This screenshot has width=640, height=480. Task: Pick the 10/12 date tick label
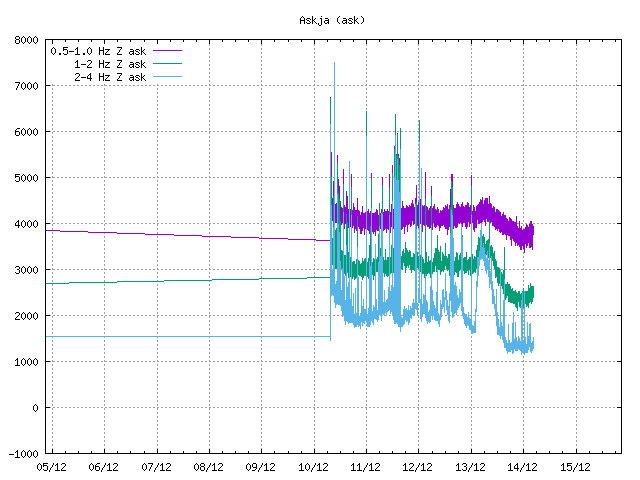313,467
